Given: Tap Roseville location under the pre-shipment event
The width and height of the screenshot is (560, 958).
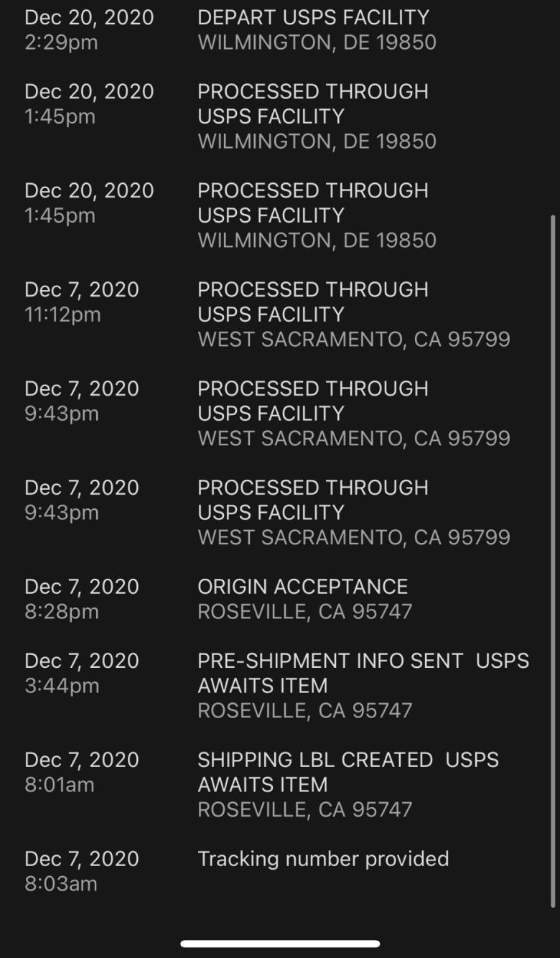Looking at the screenshot, I should [305, 710].
